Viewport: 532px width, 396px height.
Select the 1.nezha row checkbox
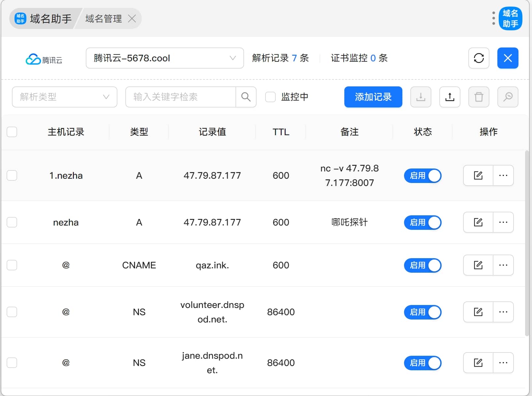pos(12,175)
